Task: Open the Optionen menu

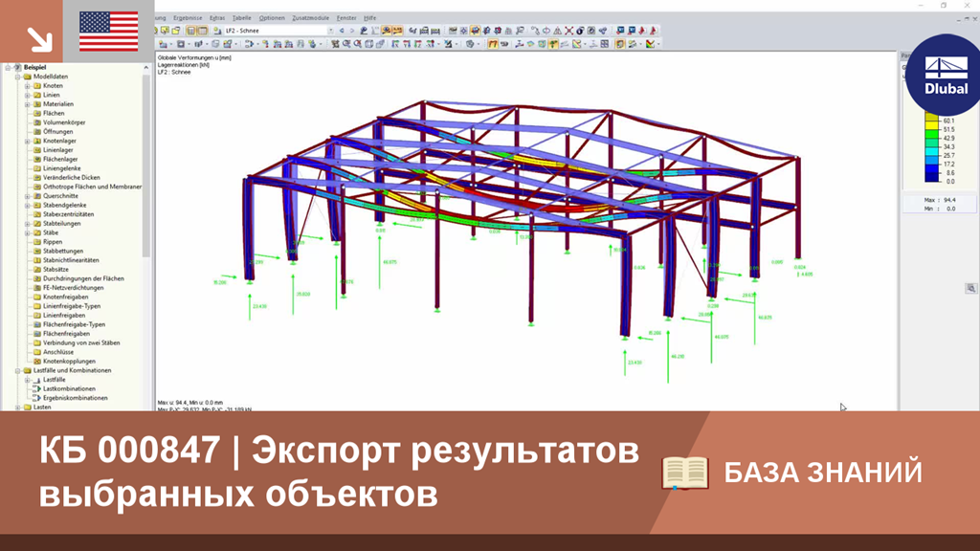Action: [x=272, y=18]
